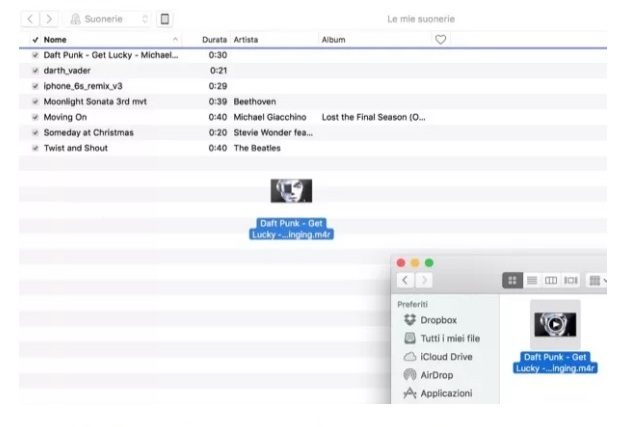Go forward in the Finder window

(424, 280)
